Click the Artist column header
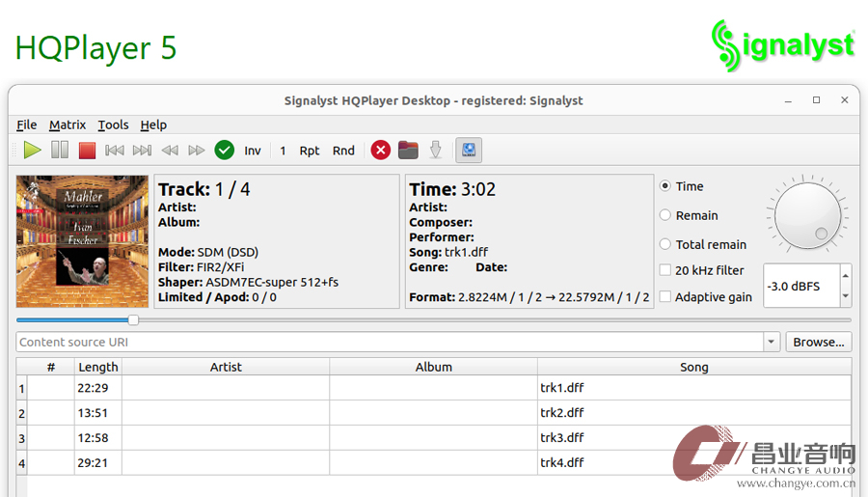 (226, 367)
